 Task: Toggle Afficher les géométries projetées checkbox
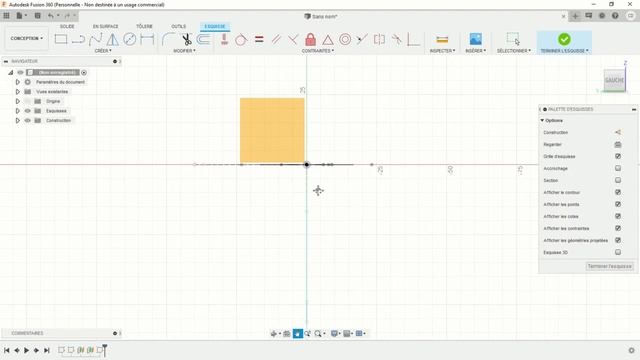pyautogui.click(x=618, y=240)
